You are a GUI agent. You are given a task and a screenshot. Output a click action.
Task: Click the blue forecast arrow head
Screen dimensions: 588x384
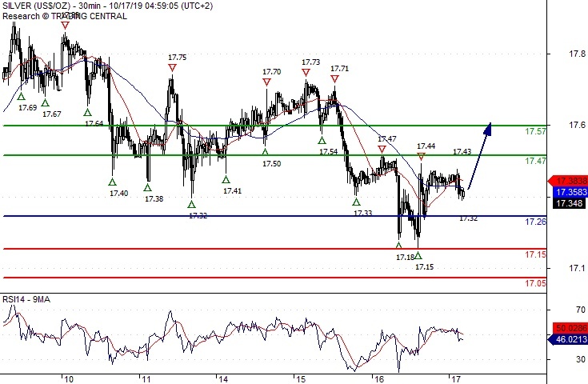click(487, 129)
